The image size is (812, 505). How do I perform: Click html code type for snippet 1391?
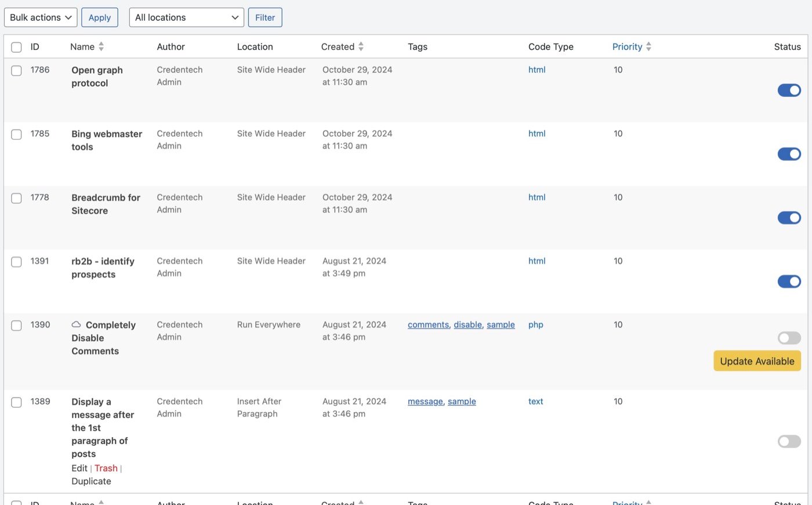click(536, 261)
